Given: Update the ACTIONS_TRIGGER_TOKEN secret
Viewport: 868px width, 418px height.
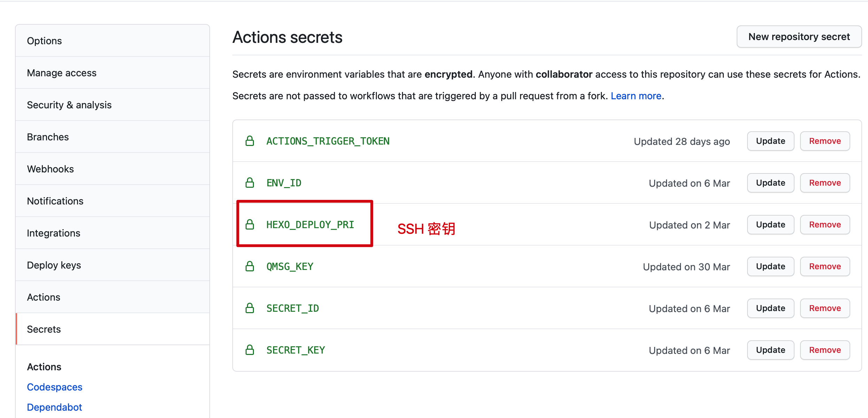Looking at the screenshot, I should click(770, 141).
